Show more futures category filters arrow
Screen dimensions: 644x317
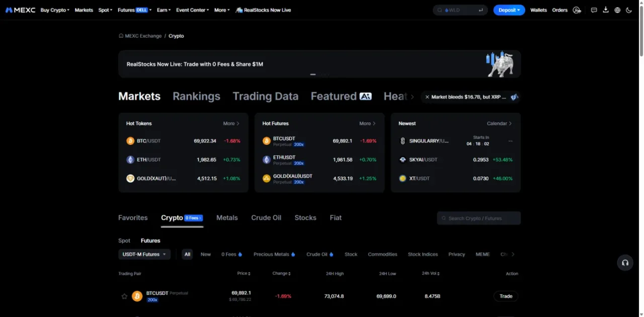pos(513,255)
